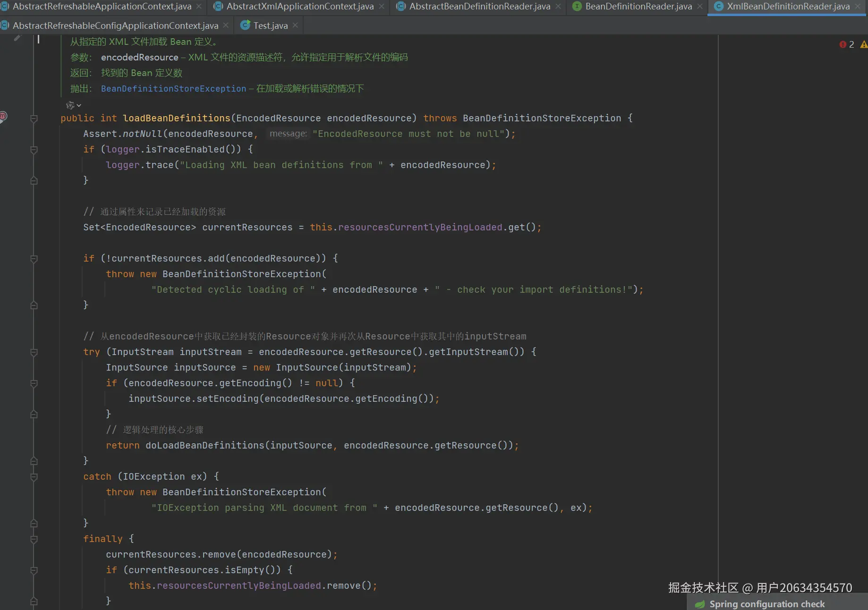The image size is (868, 610).
Task: Open the Spring configuration check notification
Action: click(767, 604)
